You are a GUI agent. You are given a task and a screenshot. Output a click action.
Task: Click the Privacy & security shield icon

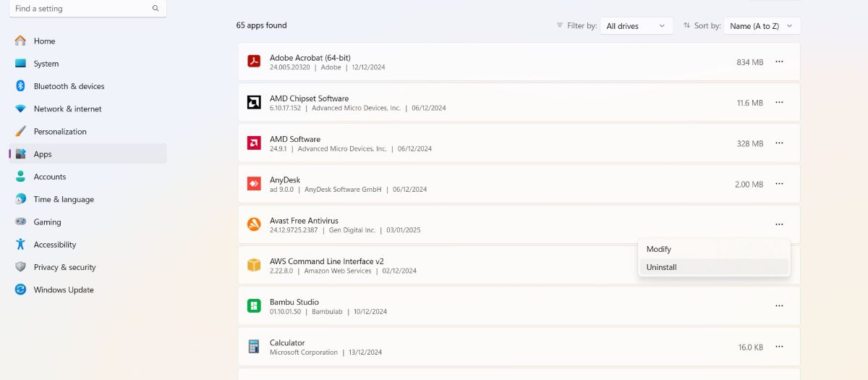point(20,267)
